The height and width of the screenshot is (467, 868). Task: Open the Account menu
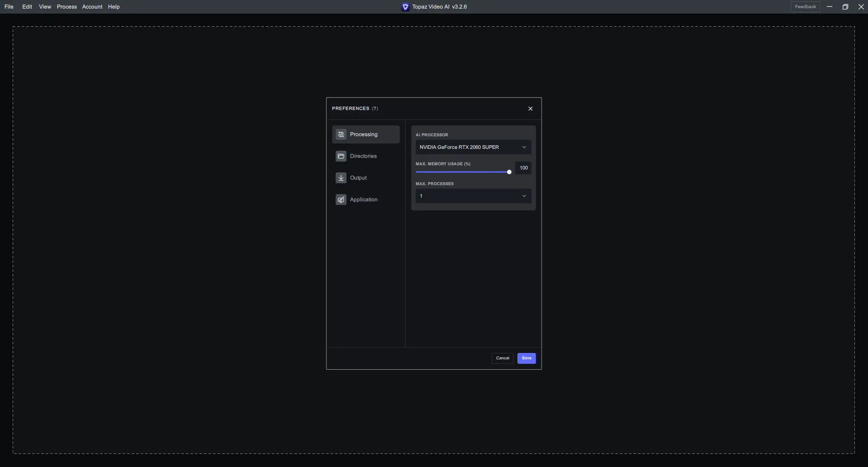[92, 7]
